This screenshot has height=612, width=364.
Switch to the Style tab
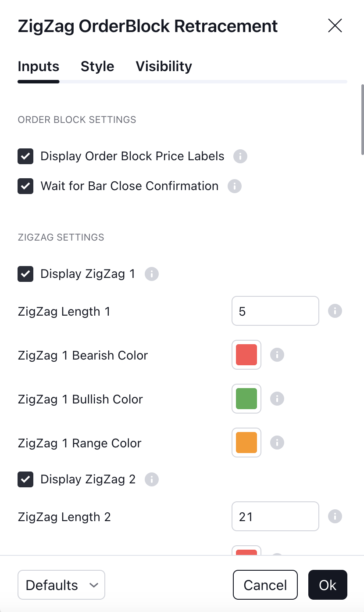click(x=97, y=66)
